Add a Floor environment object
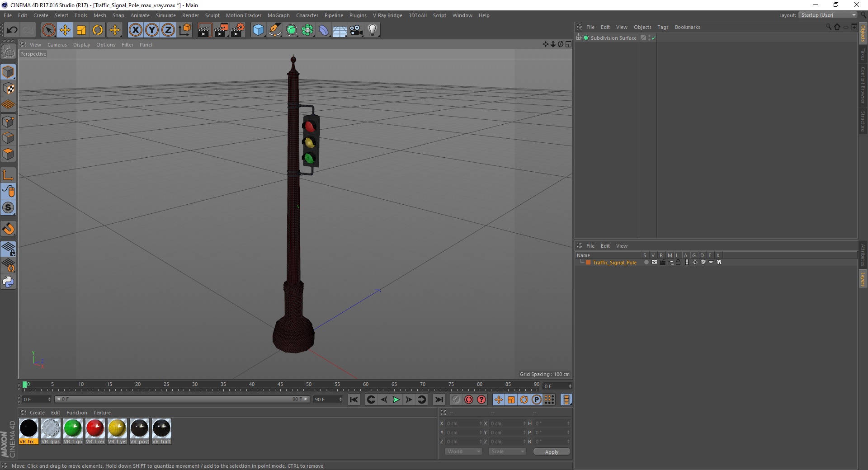The image size is (868, 470). click(x=340, y=30)
